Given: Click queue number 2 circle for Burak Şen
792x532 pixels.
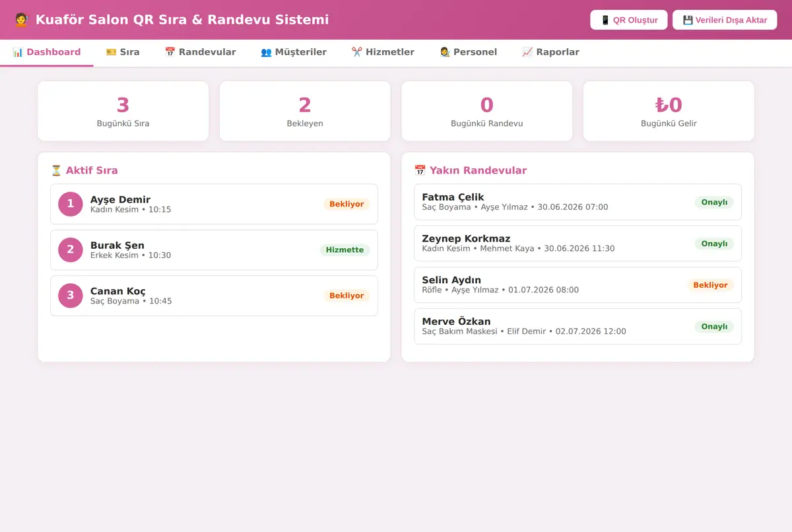Looking at the screenshot, I should [71, 249].
